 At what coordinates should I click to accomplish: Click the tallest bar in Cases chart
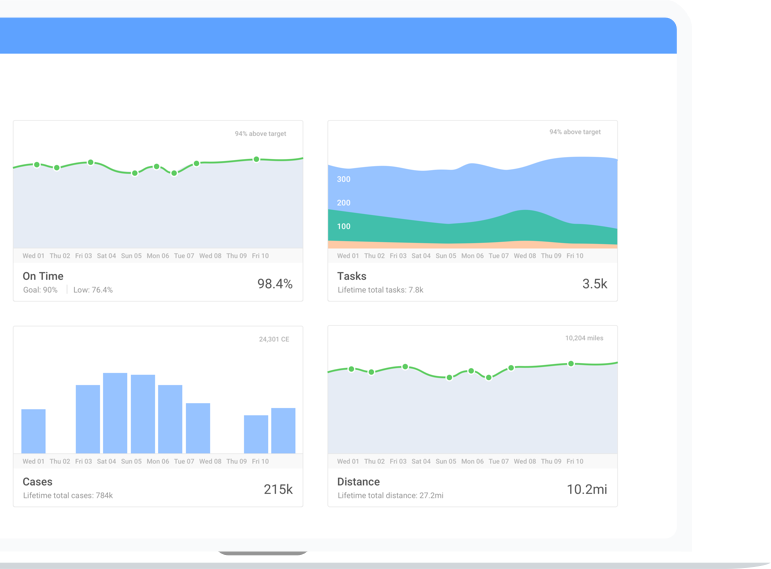click(115, 413)
